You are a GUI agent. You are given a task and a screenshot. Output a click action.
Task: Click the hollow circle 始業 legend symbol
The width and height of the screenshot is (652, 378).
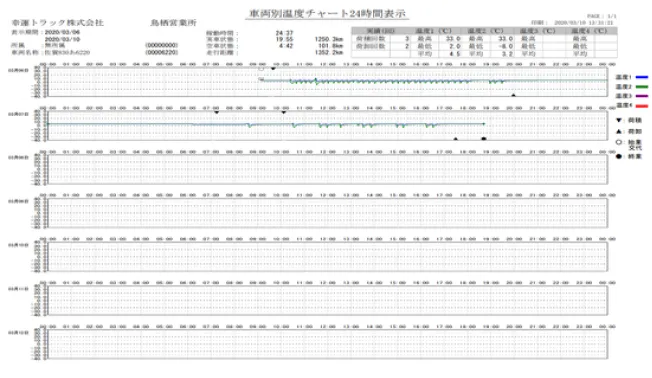click(619, 142)
